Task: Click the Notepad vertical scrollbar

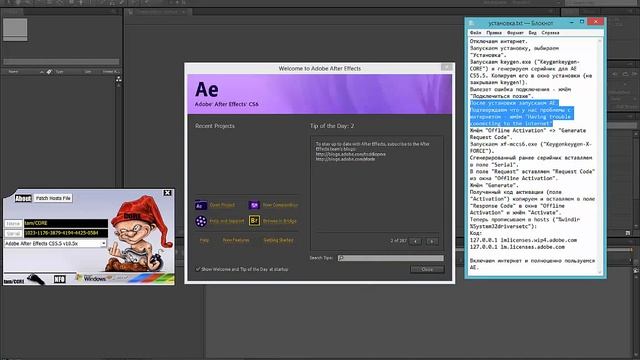Action: coord(600,157)
